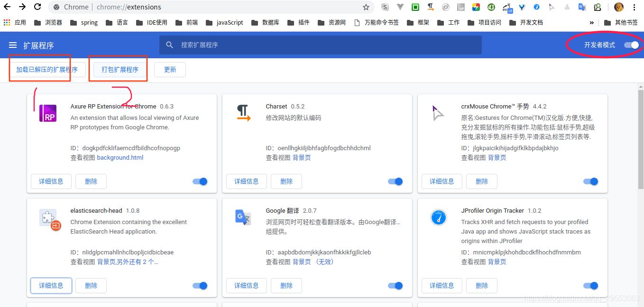Click 详细信息 for JProfiler Origin Tracker
The width and height of the screenshot is (644, 307).
[x=442, y=286]
